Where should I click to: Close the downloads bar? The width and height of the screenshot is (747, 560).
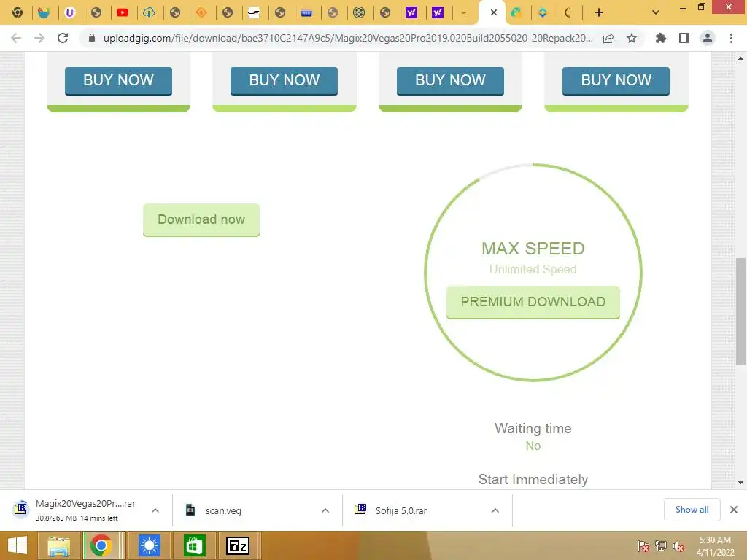click(734, 510)
